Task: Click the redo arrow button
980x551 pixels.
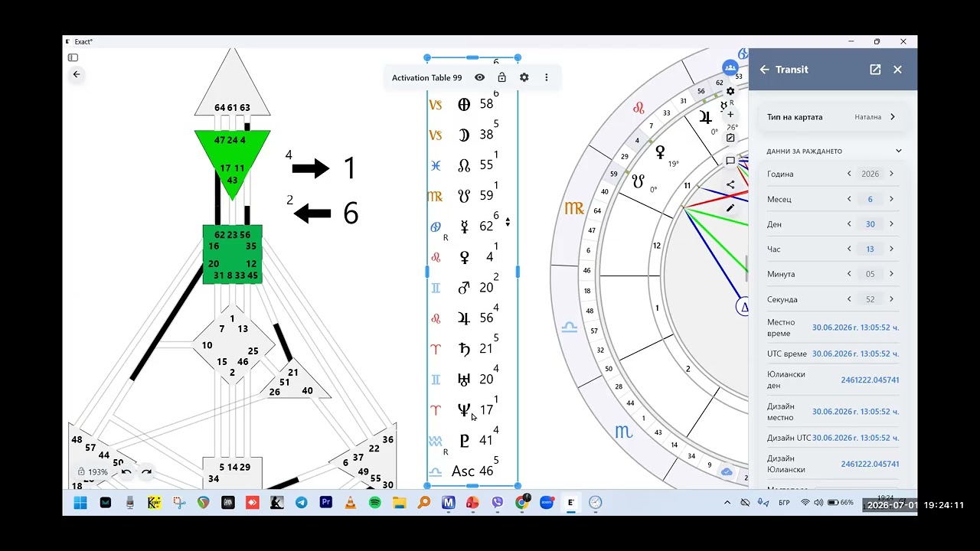Action: click(x=146, y=472)
